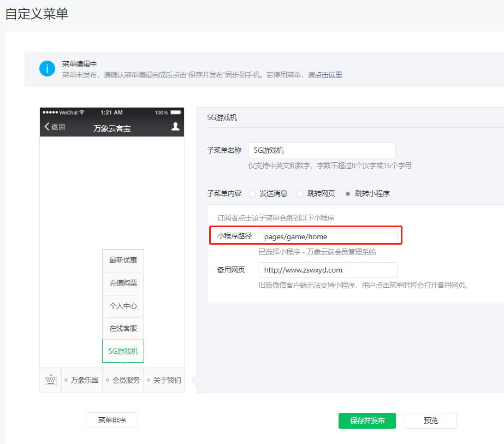
Task: Open the 关于我们 bottom menu
Action: [x=164, y=380]
